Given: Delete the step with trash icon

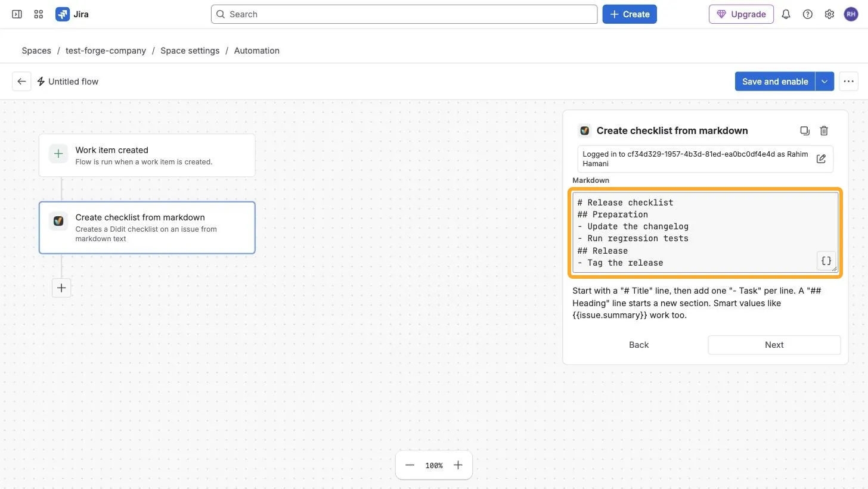Looking at the screenshot, I should pyautogui.click(x=824, y=131).
